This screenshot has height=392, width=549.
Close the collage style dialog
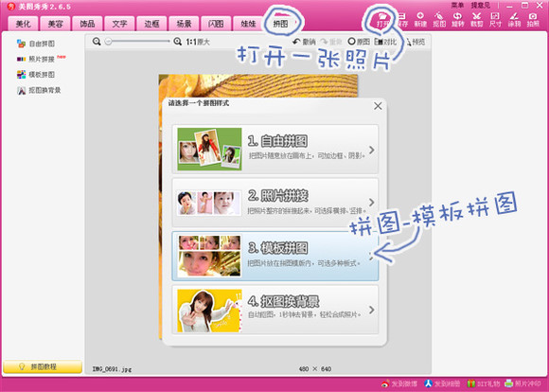click(378, 106)
